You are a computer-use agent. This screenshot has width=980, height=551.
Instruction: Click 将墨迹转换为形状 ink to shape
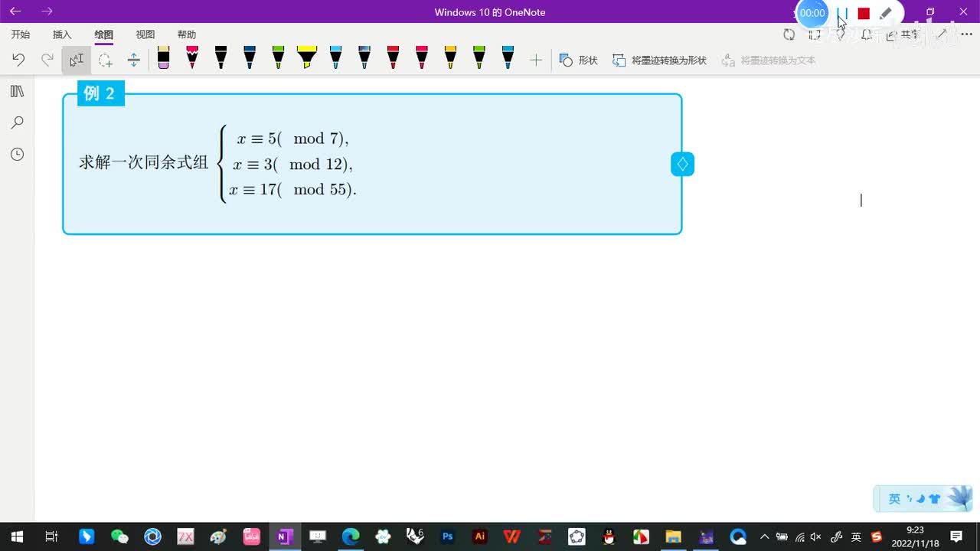point(659,60)
